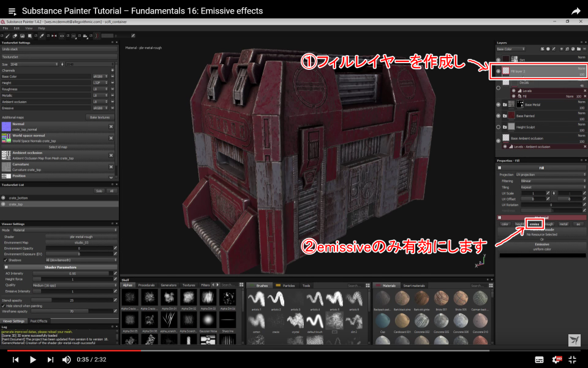Activate the Material picker eyedropper tool
Viewport: 588px width, 368px height.
coord(42,36)
